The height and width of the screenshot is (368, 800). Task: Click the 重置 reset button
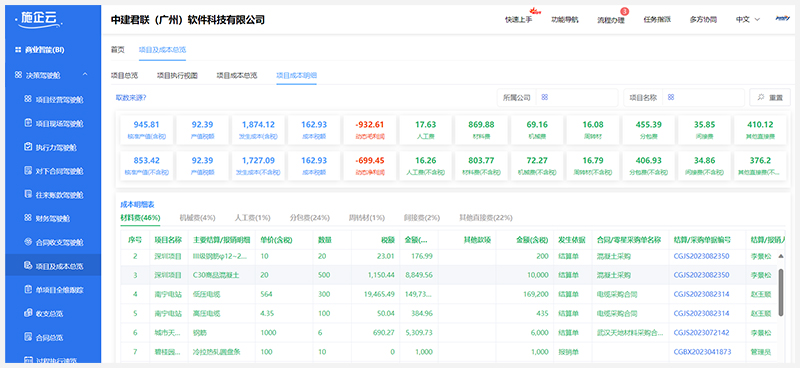(770, 97)
